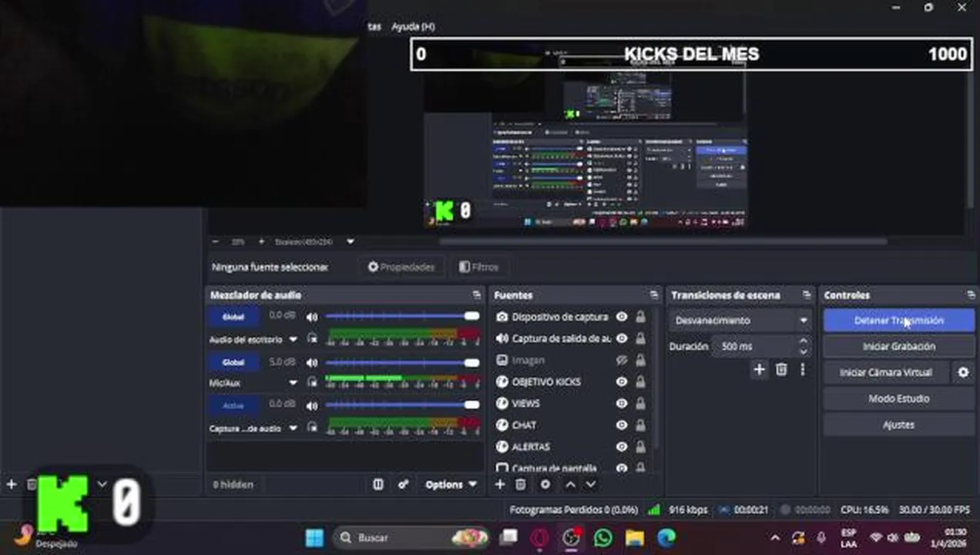The image size is (980, 555).
Task: Click Iniciar Cámara Virtual button
Action: [x=886, y=372]
